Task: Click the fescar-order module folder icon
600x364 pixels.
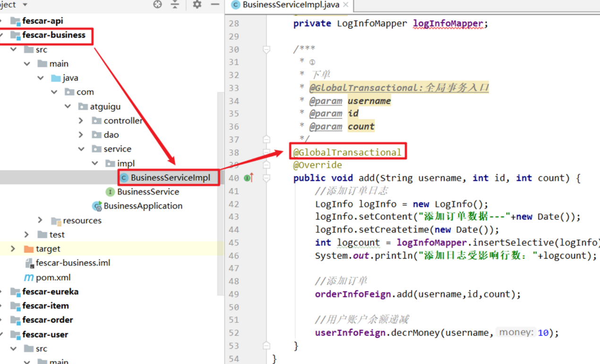Action: pos(15,320)
